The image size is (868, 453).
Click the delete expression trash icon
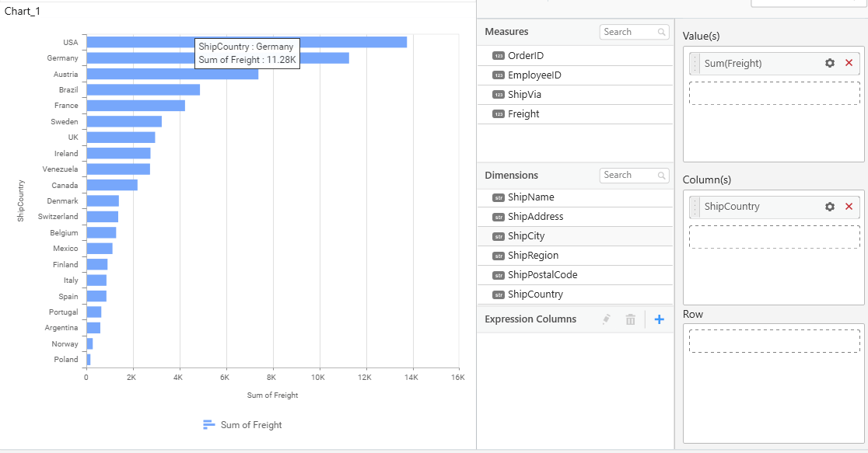point(631,319)
